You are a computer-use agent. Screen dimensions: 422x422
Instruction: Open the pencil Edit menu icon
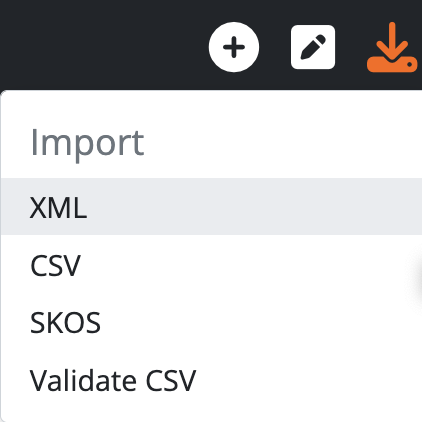click(313, 47)
